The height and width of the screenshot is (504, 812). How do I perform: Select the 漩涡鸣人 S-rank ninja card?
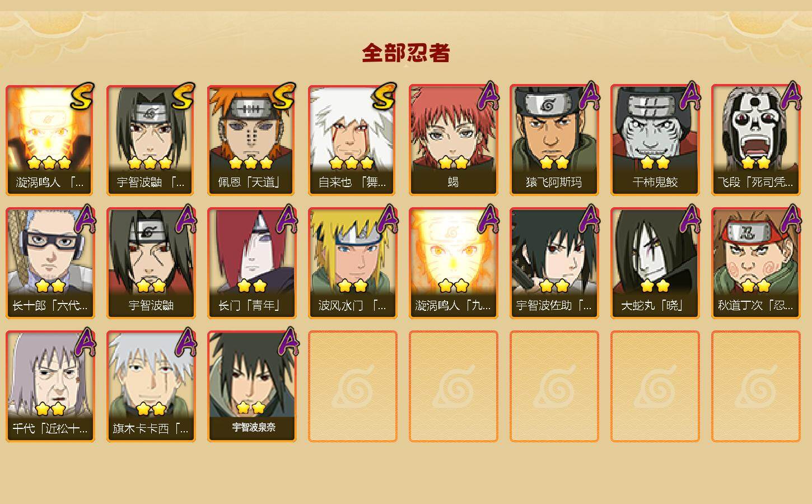click(50, 140)
